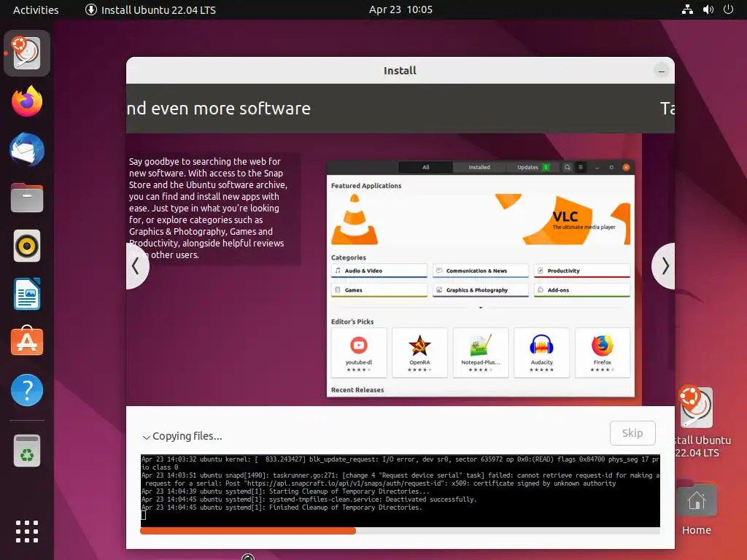Viewport: 747px width, 560px height.
Task: Open the Add-ons category
Action: tap(582, 290)
